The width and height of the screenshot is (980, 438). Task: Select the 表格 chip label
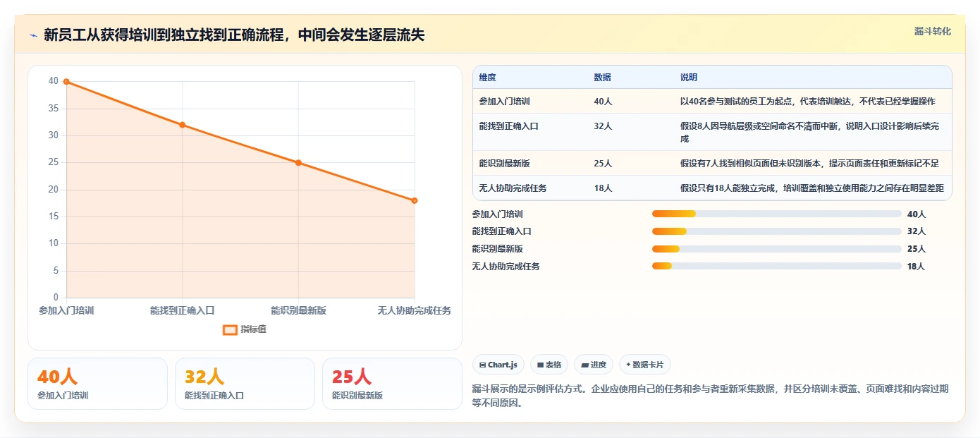pos(553,365)
